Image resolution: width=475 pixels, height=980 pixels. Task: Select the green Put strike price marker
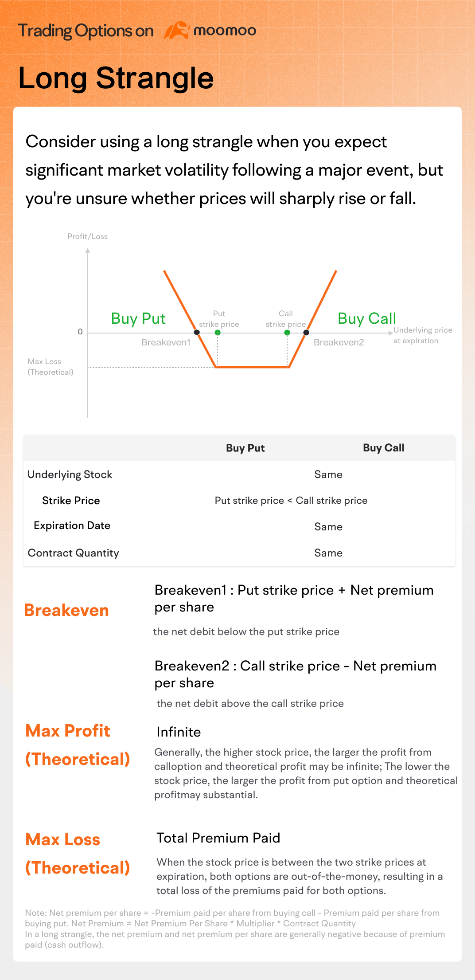[218, 332]
